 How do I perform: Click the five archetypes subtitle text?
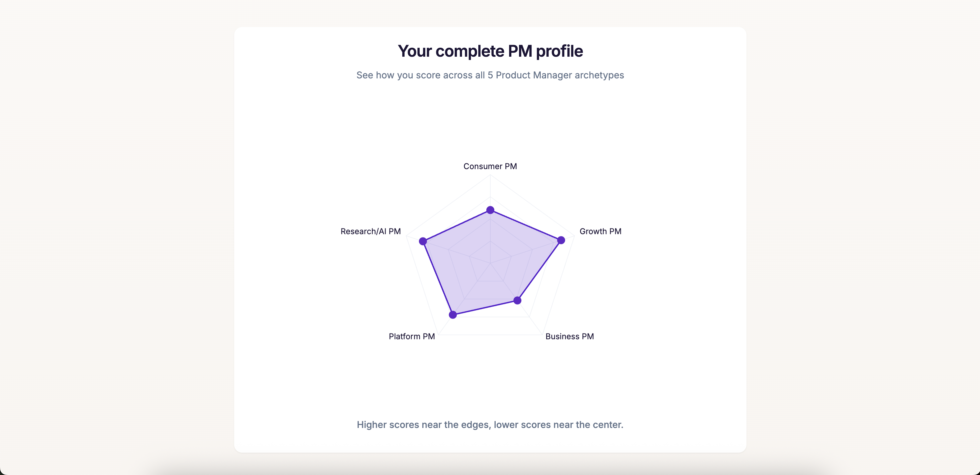click(490, 75)
